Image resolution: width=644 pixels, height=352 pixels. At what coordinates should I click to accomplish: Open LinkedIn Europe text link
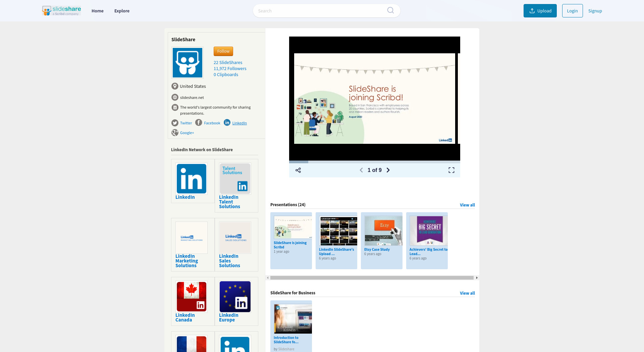click(x=228, y=317)
